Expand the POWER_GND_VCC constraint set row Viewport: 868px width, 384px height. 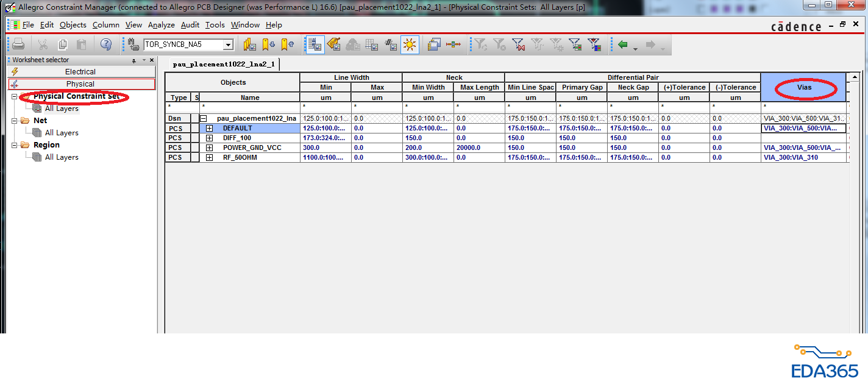210,148
